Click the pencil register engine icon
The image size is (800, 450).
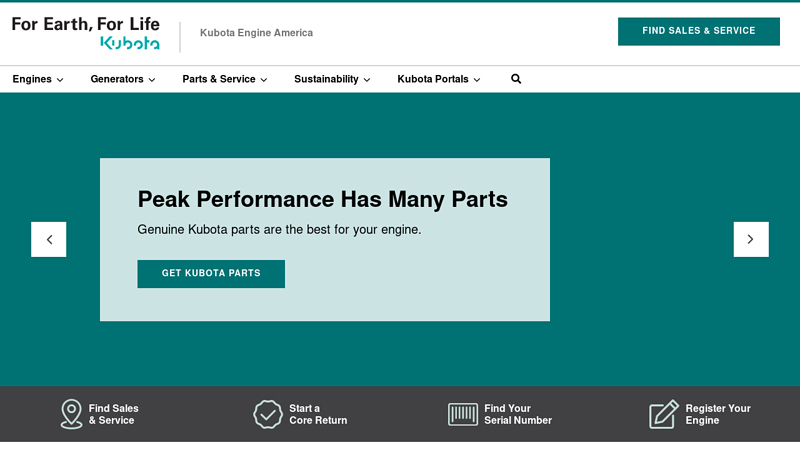(x=663, y=414)
